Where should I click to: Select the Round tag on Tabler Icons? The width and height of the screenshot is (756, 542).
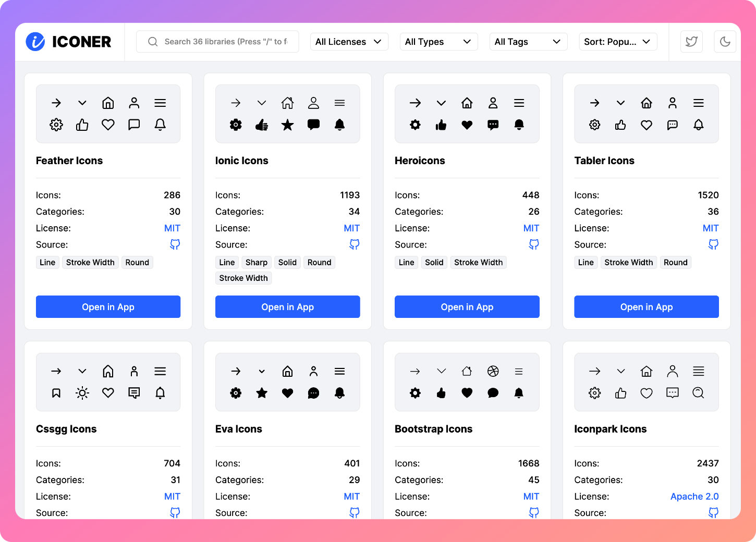click(x=676, y=262)
